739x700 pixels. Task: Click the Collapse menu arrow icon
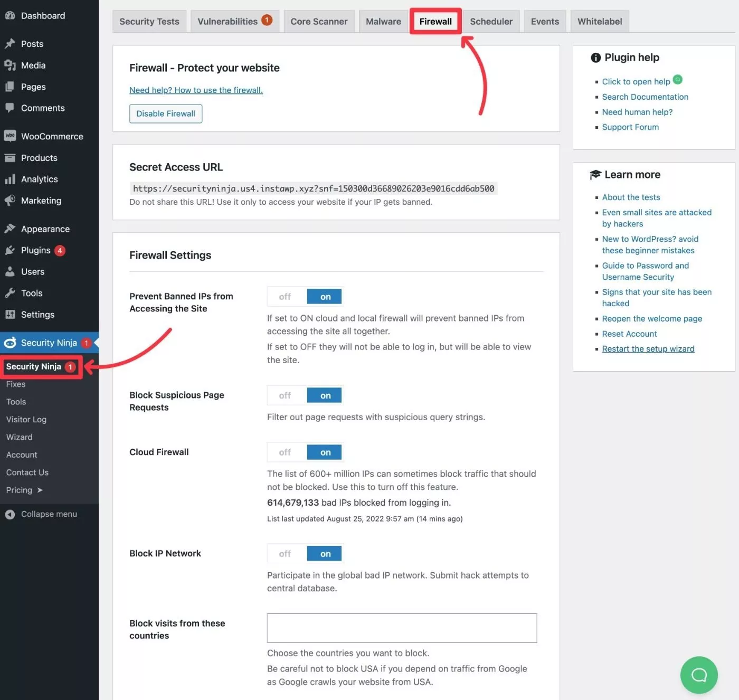[x=10, y=514]
